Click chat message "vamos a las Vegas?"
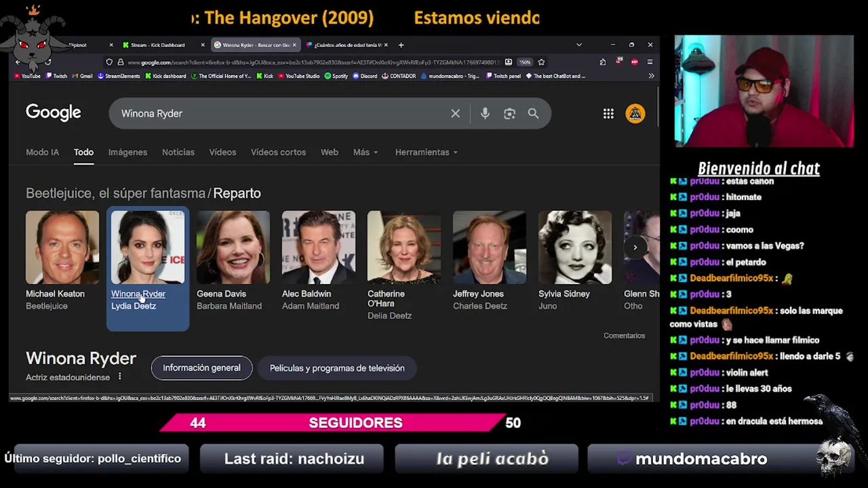Image resolution: width=868 pixels, height=488 pixels. pos(765,245)
